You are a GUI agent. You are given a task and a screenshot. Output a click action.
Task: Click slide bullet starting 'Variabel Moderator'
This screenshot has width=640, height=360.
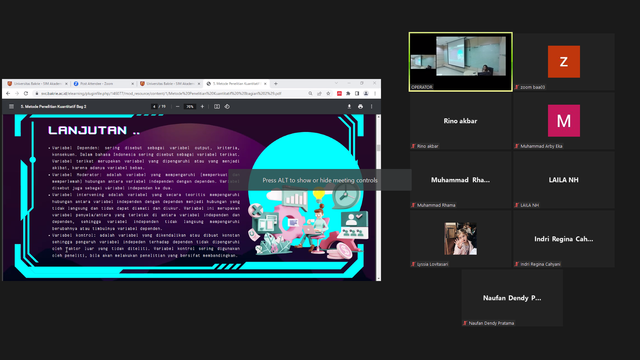coord(145,181)
